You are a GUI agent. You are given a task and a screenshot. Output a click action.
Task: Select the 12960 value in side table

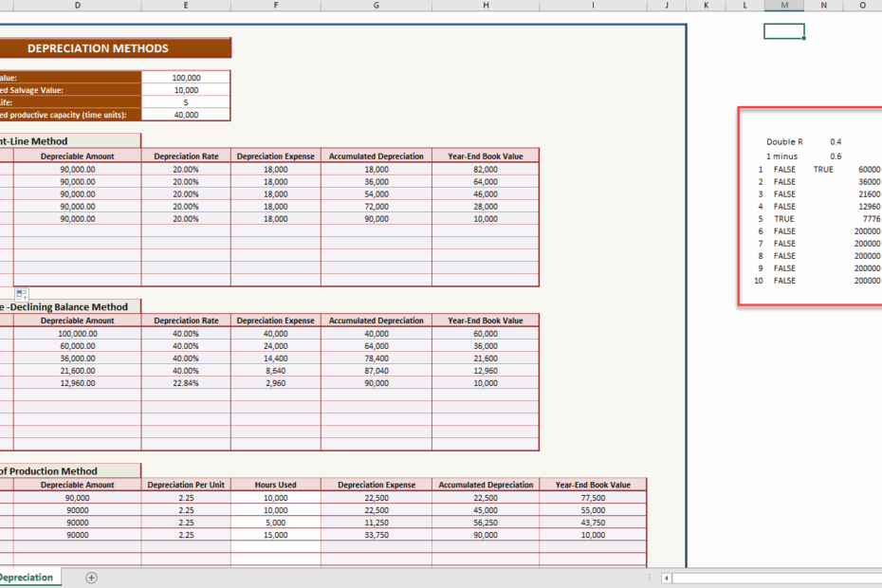(x=863, y=207)
